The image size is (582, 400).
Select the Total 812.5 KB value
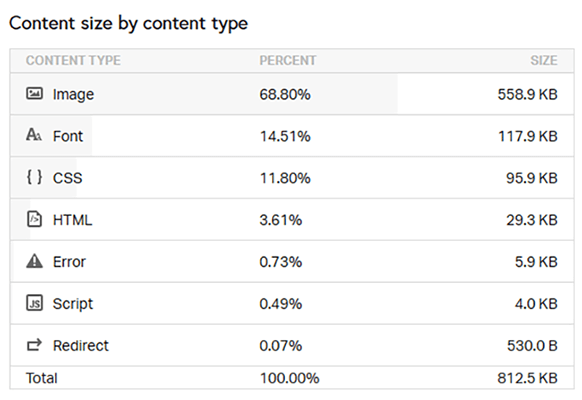point(527,378)
